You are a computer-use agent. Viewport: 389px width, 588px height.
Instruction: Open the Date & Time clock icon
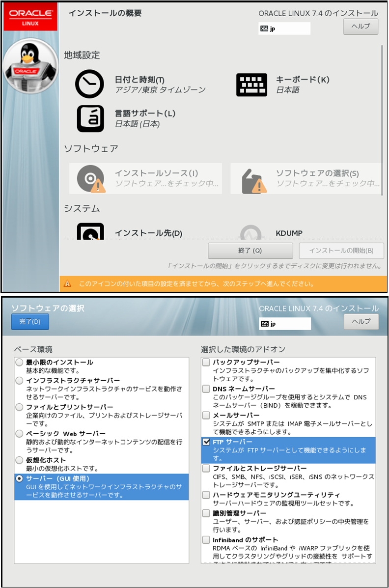point(90,84)
